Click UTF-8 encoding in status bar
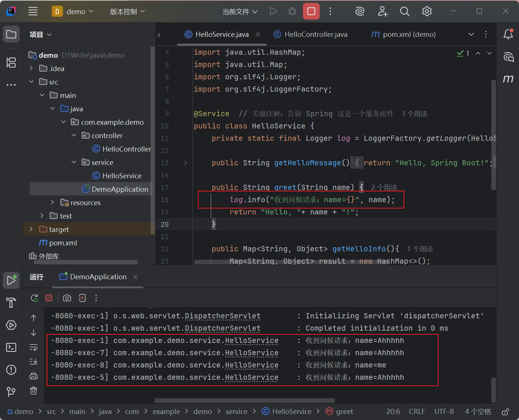 point(444,411)
